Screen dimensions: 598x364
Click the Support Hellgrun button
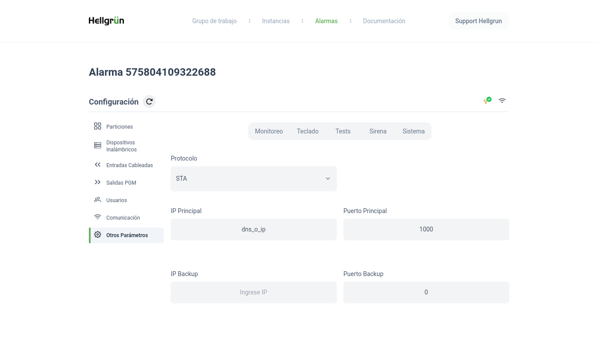pos(478,21)
